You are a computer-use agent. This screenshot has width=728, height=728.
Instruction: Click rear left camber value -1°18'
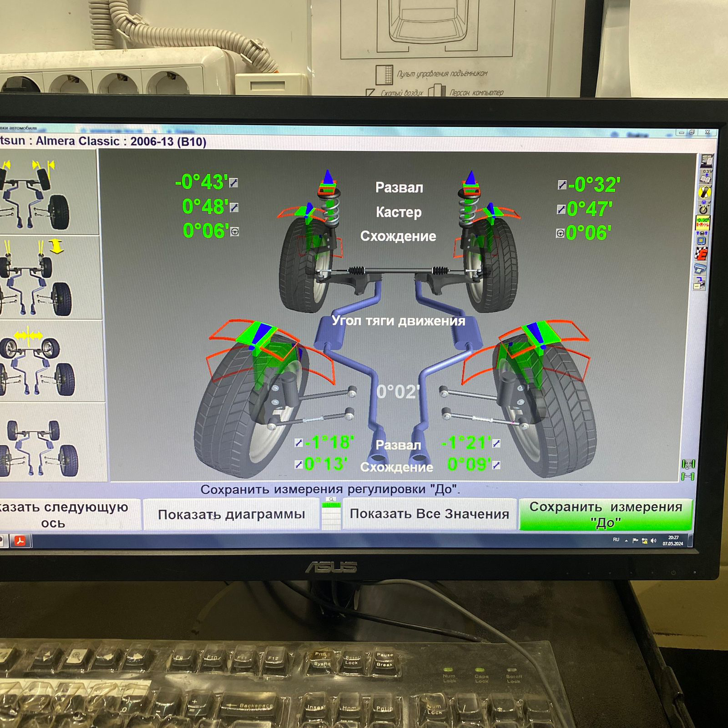click(330, 442)
